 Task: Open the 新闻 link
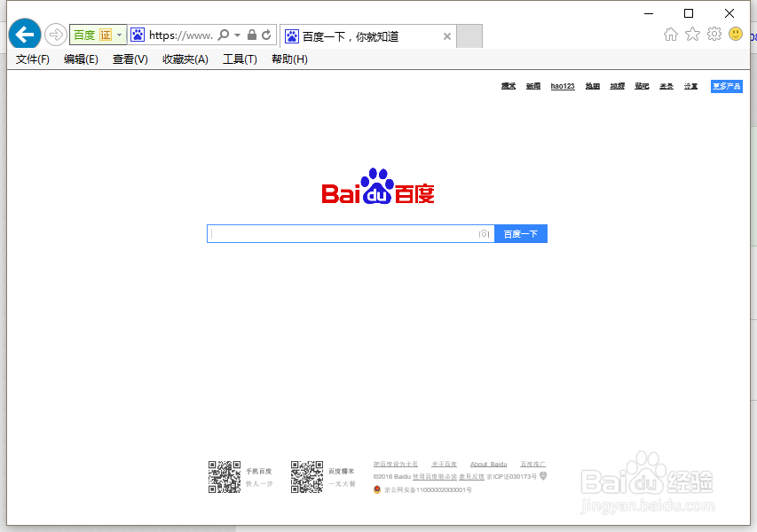point(533,86)
